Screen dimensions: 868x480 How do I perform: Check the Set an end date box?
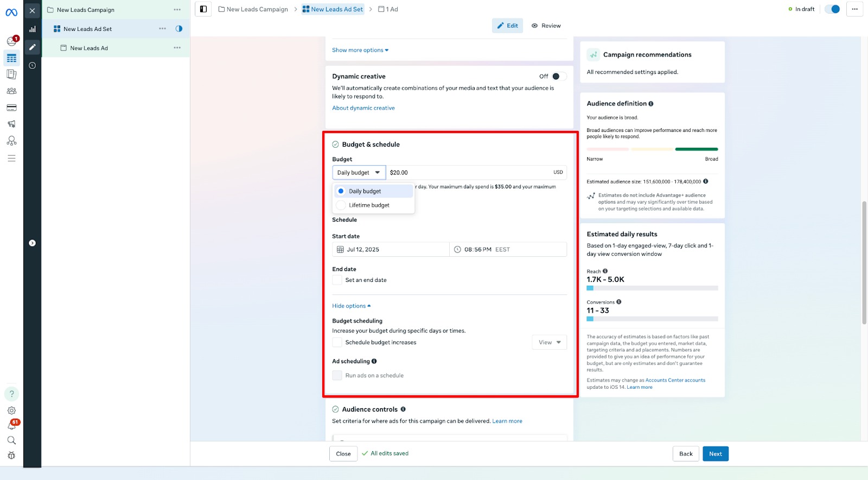click(x=337, y=280)
